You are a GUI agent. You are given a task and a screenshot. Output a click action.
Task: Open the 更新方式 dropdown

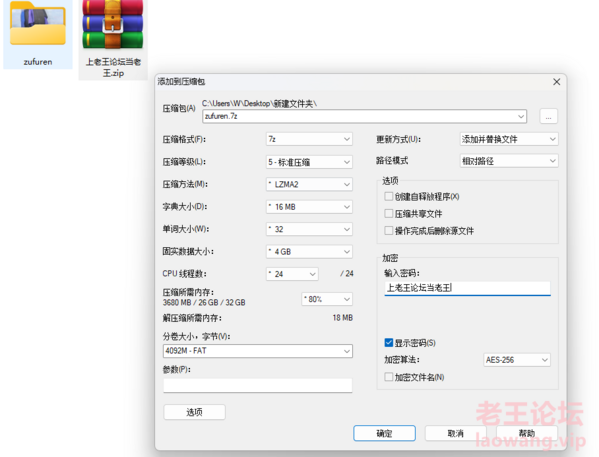pyautogui.click(x=509, y=139)
